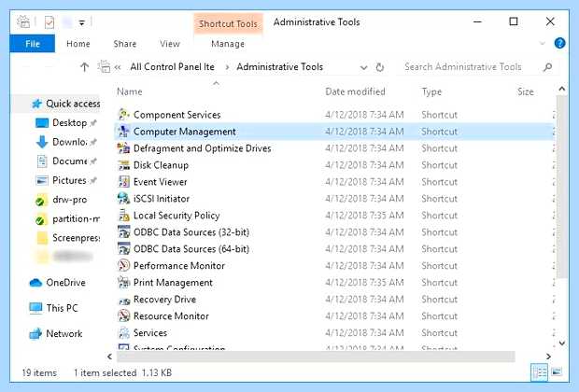Image resolution: width=579 pixels, height=392 pixels.
Task: Click the Services gear icon
Action: [x=123, y=332]
